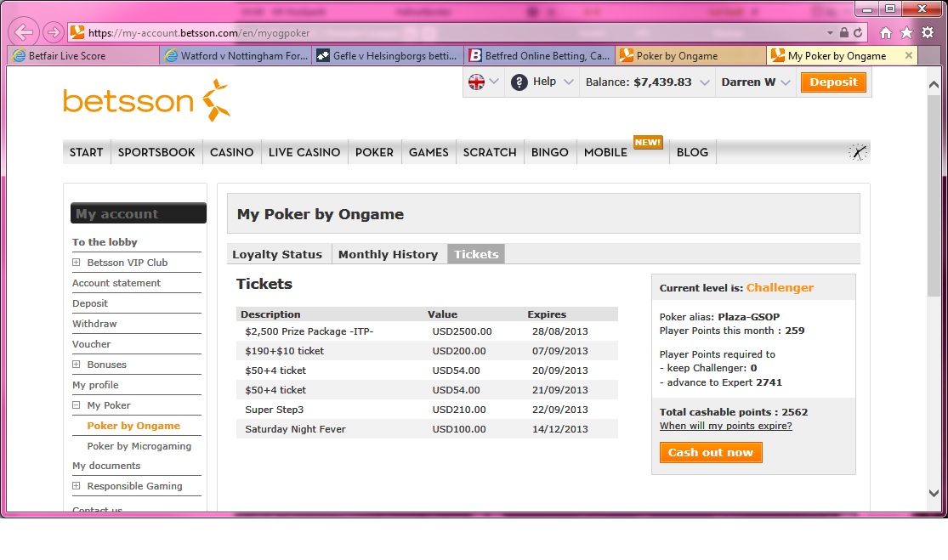Switch to Monthly History tab
This screenshot has width=948, height=560.
[x=389, y=254]
